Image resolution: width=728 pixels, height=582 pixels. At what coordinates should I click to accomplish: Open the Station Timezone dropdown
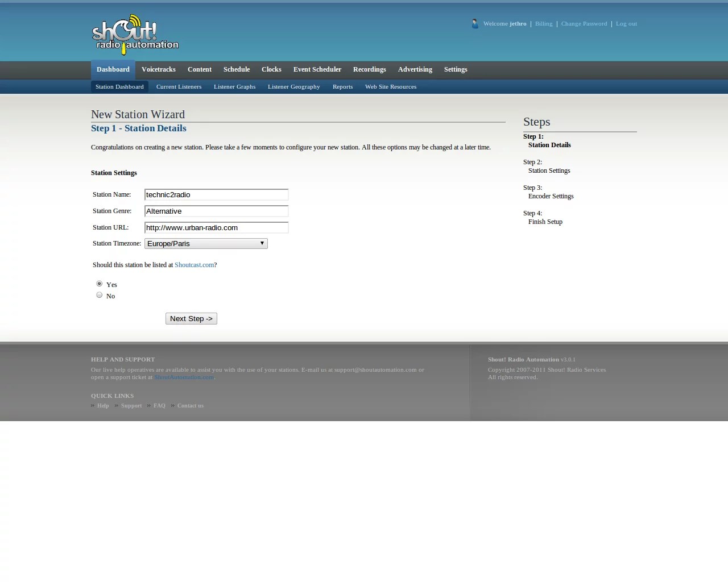point(206,243)
